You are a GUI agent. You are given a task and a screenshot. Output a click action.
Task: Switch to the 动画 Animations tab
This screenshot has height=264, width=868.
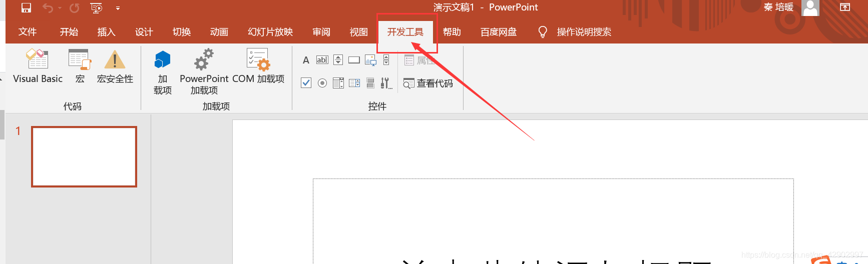(219, 32)
